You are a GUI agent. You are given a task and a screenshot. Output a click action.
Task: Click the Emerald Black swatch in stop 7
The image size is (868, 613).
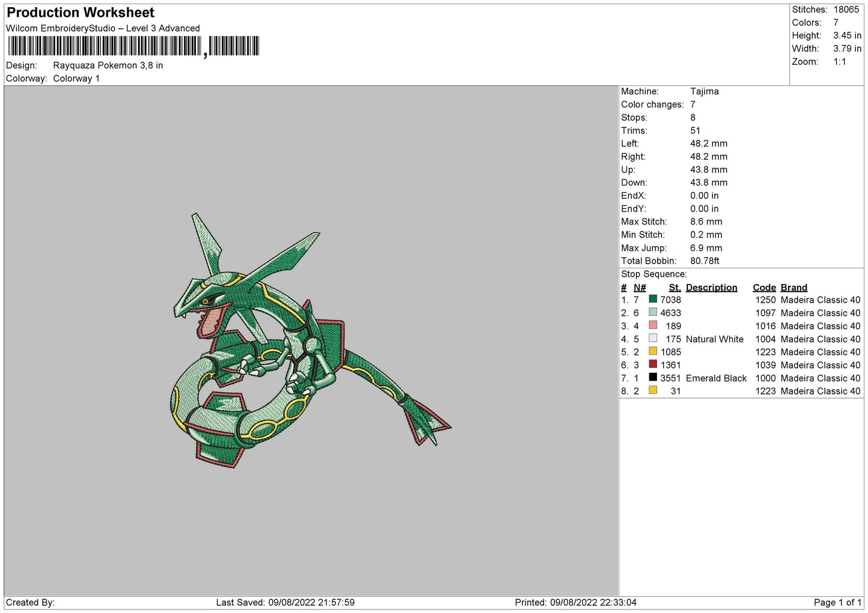(x=653, y=378)
